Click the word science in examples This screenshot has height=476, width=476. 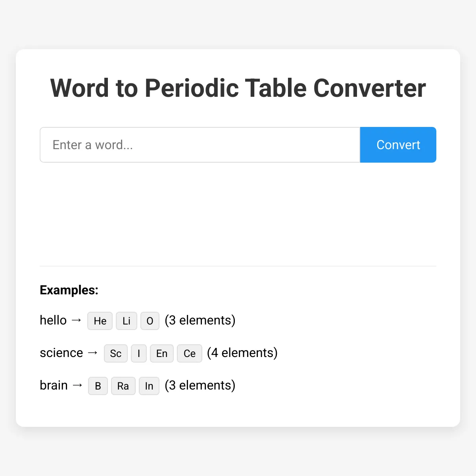pos(61,353)
